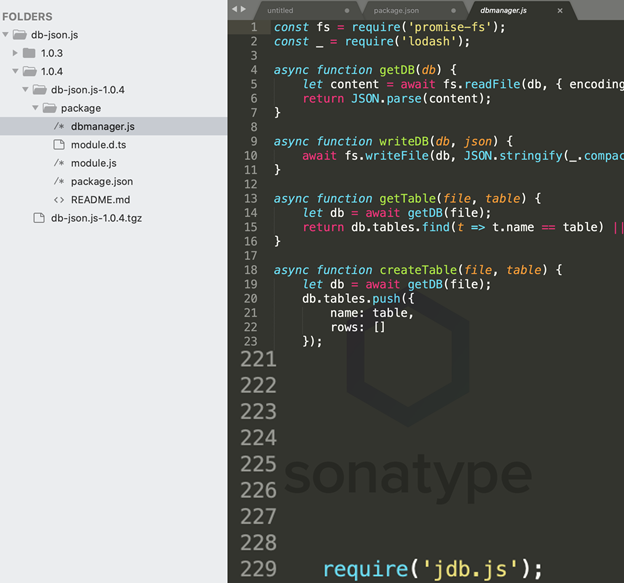Switch to the package.json tab
Screen dimensions: 624x583
[396, 10]
